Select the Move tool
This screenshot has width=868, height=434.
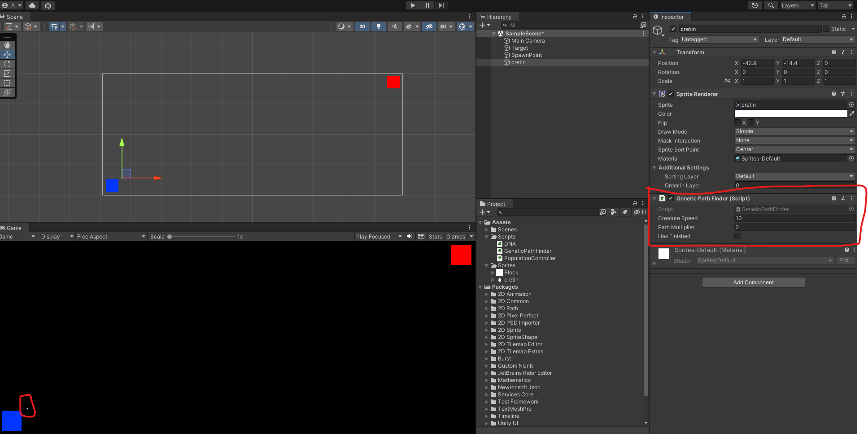[x=7, y=54]
